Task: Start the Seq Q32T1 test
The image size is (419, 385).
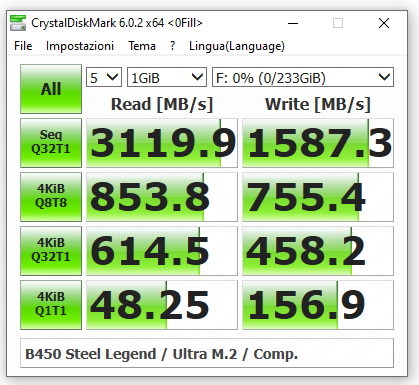Action: [51, 143]
